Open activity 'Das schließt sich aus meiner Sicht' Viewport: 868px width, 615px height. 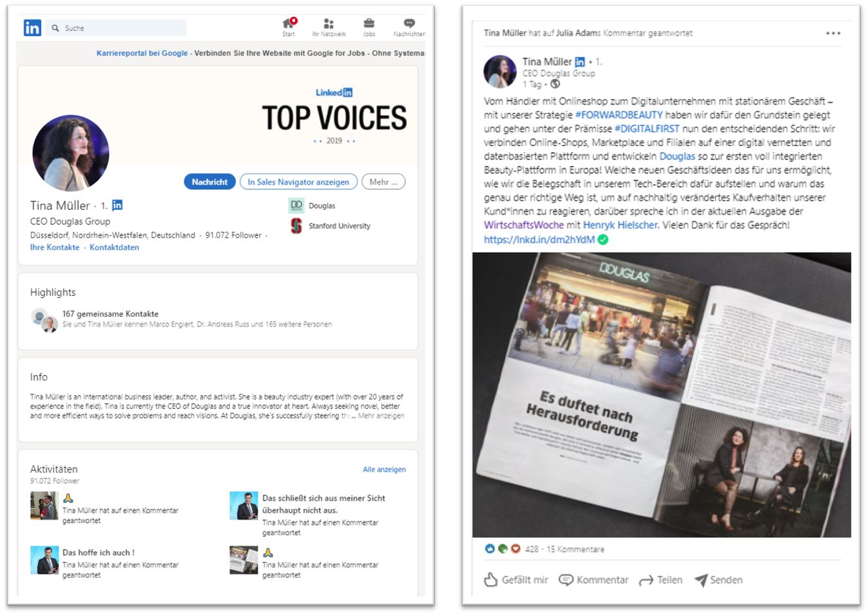[x=323, y=504]
